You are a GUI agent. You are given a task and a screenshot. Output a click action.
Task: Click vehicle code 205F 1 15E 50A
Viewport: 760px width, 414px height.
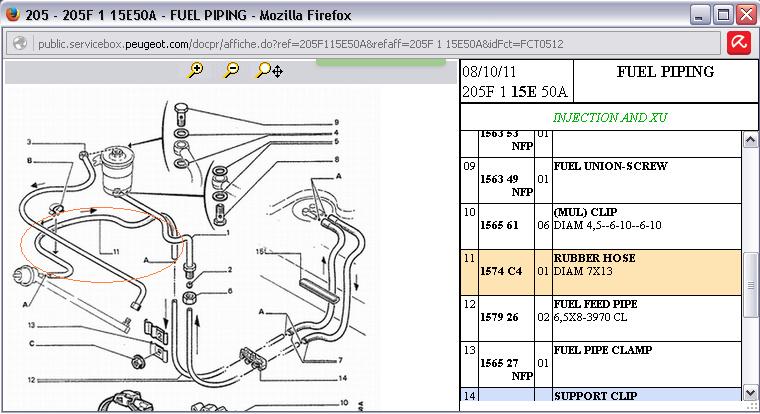514,92
